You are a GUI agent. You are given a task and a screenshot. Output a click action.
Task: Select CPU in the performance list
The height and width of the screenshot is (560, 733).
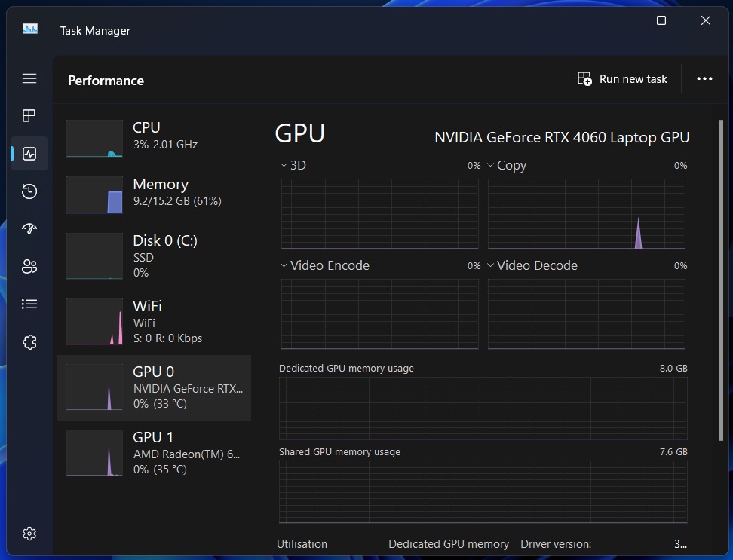coord(154,136)
